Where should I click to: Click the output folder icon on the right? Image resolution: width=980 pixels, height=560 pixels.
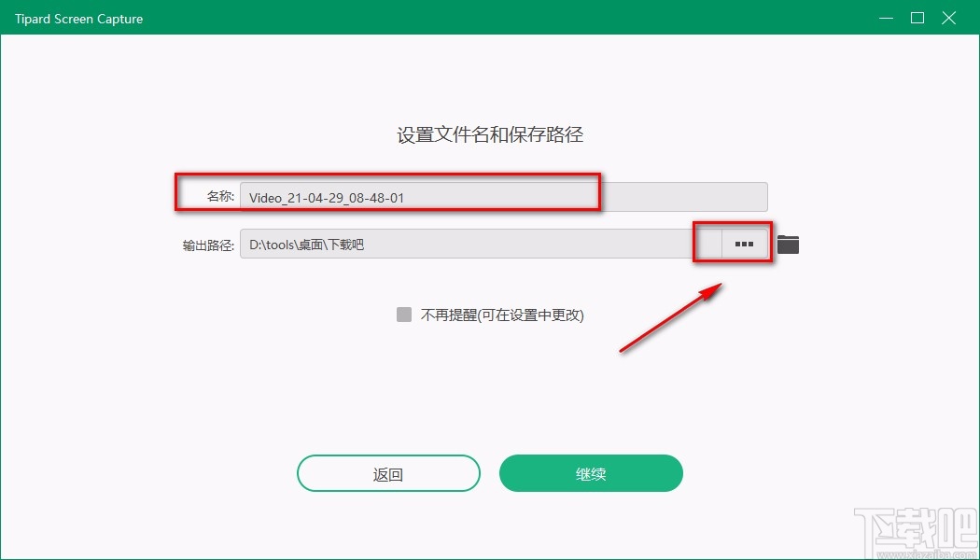787,243
